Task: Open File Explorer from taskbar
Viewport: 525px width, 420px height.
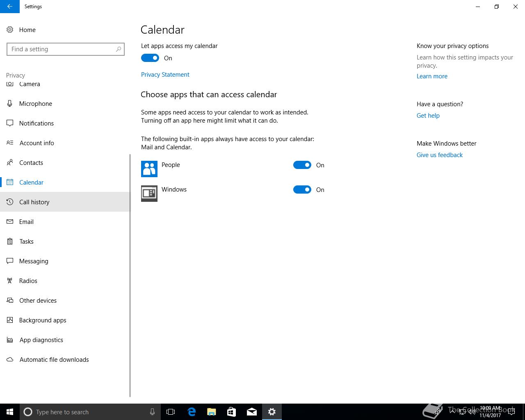Action: tap(212, 412)
